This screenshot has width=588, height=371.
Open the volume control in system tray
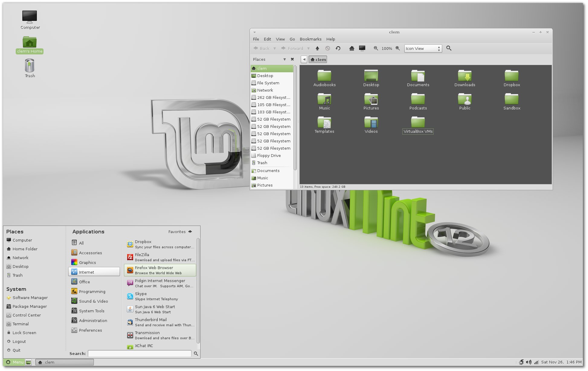(x=529, y=362)
